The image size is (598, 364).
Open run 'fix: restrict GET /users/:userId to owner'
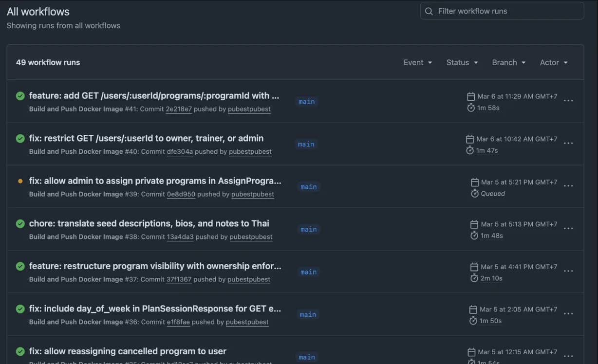point(146,138)
